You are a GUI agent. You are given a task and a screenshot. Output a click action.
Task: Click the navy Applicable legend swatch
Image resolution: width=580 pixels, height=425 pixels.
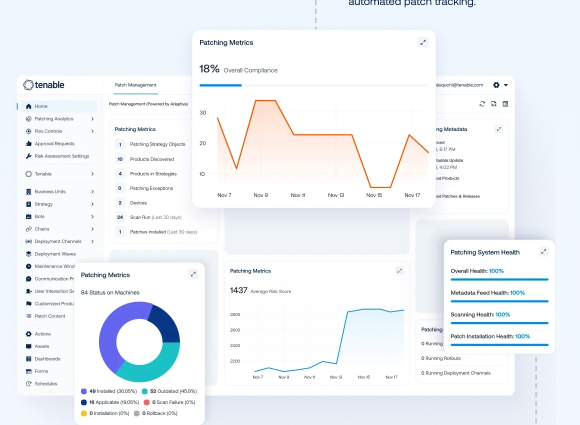[x=84, y=402]
